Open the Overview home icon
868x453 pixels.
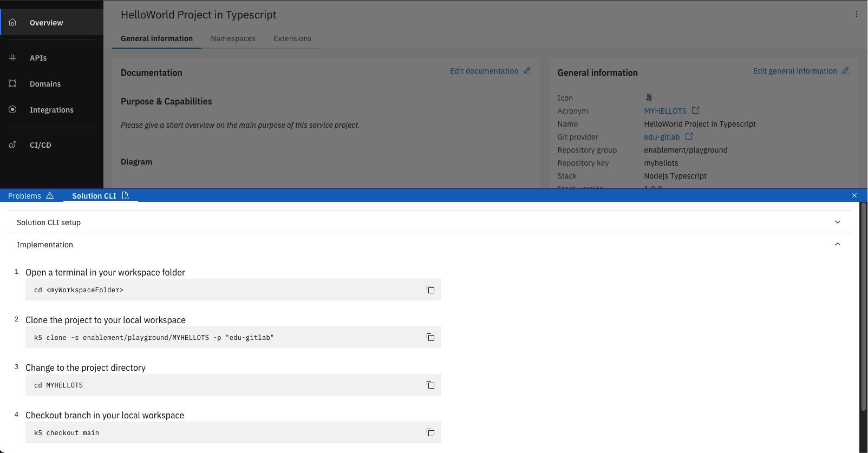tap(12, 22)
